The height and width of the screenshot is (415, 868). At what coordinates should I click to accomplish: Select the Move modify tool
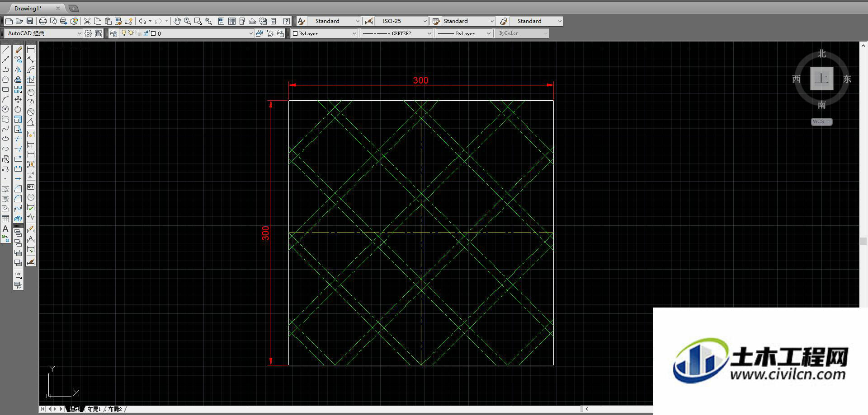coord(18,99)
